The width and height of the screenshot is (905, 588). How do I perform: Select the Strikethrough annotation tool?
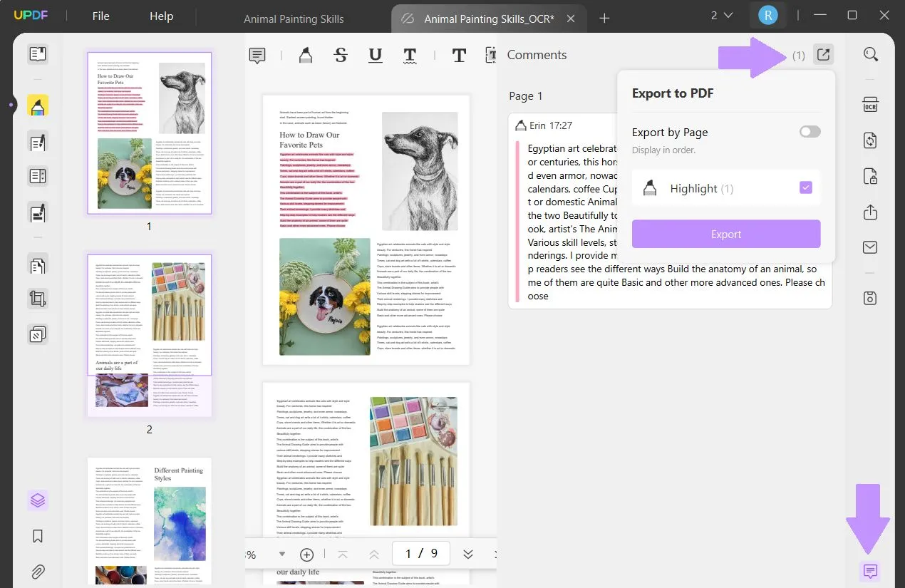pyautogui.click(x=341, y=55)
